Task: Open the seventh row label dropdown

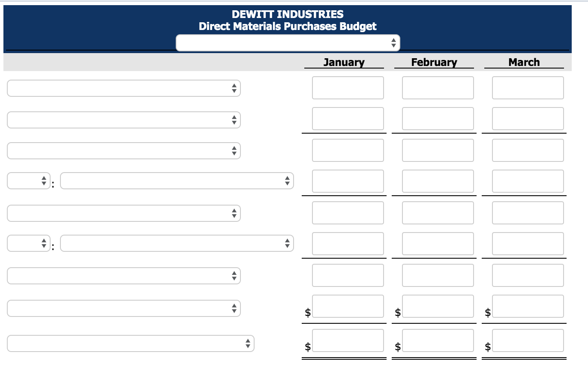Action: pos(123,275)
